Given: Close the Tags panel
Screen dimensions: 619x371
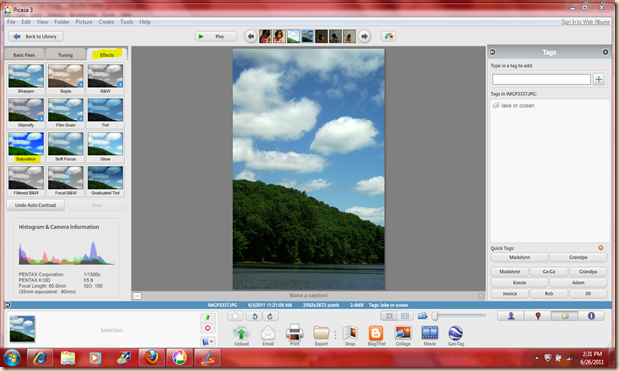Looking at the screenshot, I should pyautogui.click(x=605, y=52).
